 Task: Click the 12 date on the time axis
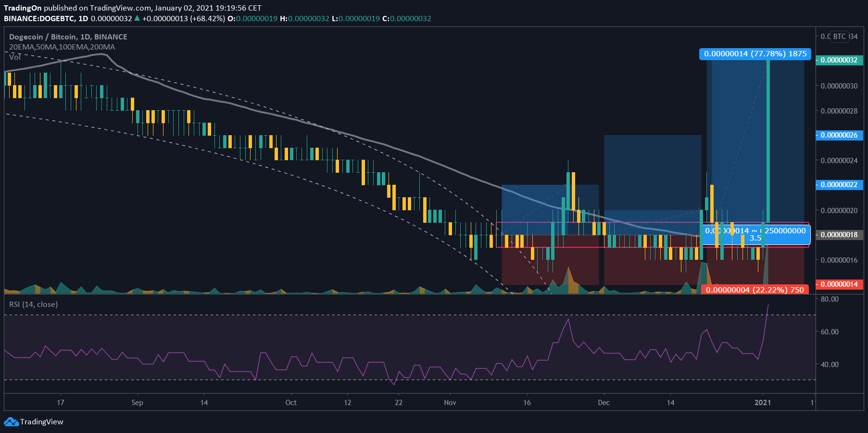point(348,403)
